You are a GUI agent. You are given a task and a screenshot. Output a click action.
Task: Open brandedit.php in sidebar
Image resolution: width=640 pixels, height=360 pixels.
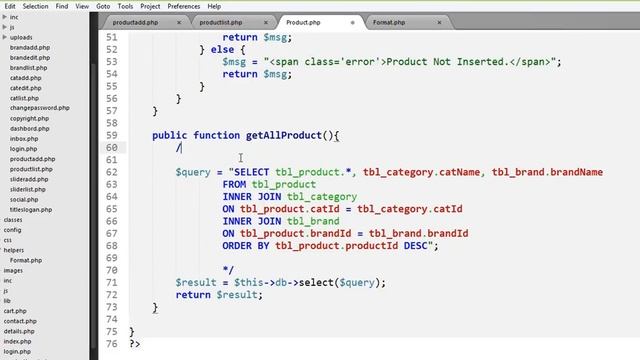click(x=30, y=58)
